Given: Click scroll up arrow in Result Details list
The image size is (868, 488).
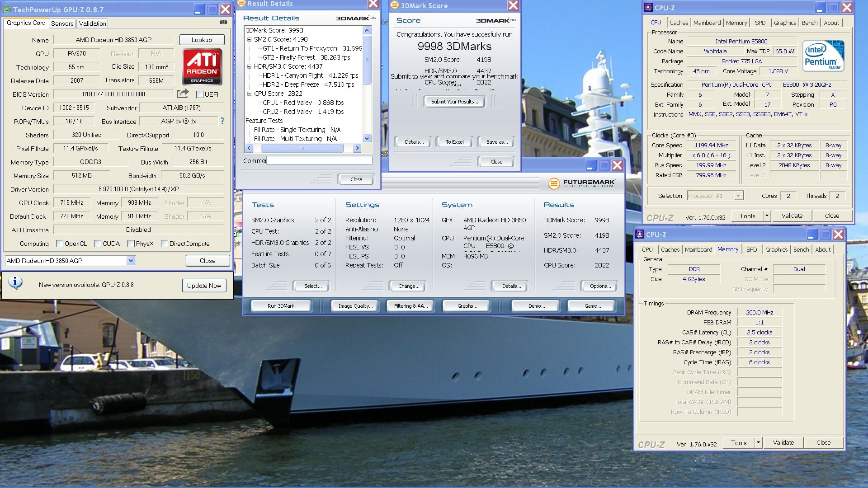Looking at the screenshot, I should click(367, 30).
